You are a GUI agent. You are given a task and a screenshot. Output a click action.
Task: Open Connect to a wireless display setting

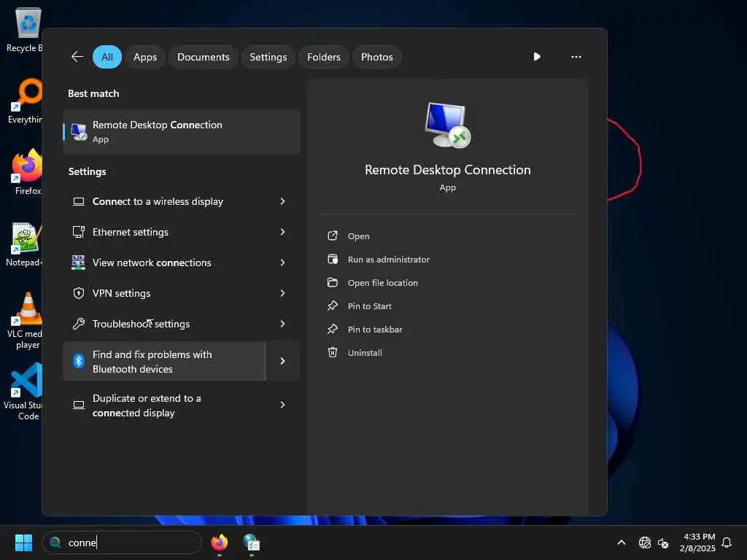[x=164, y=201]
